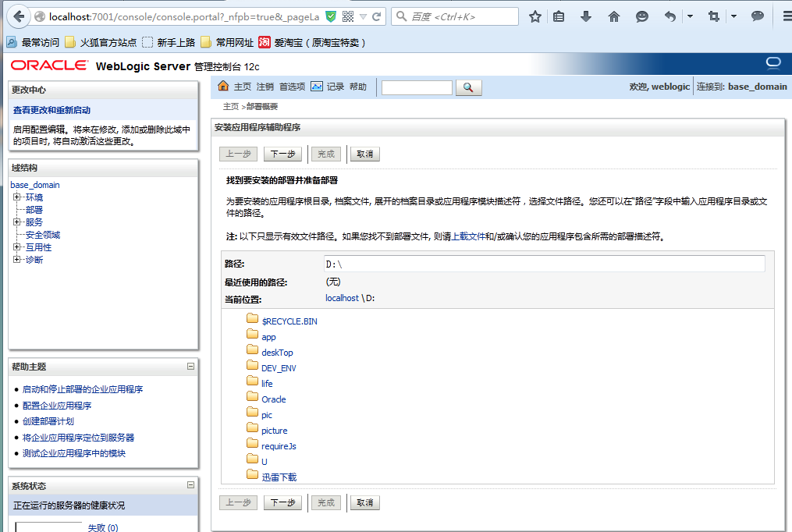
Task: Click the 路径 input field
Action: [x=544, y=264]
